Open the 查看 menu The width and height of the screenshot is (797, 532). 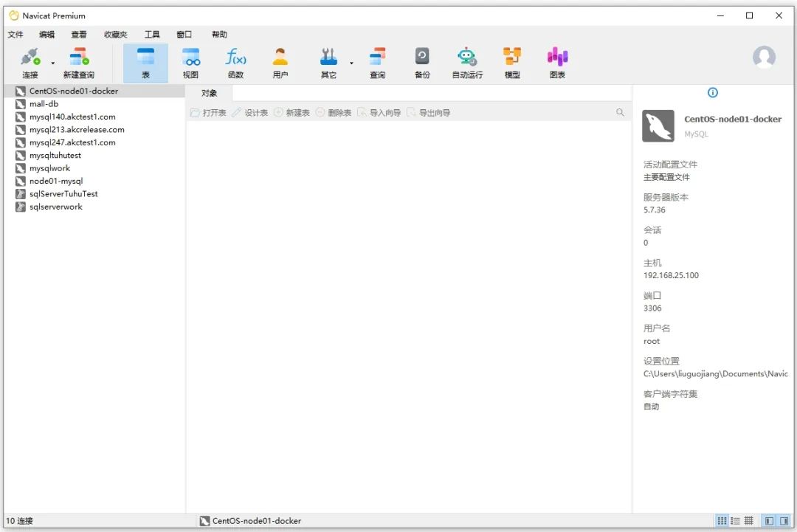click(x=79, y=34)
